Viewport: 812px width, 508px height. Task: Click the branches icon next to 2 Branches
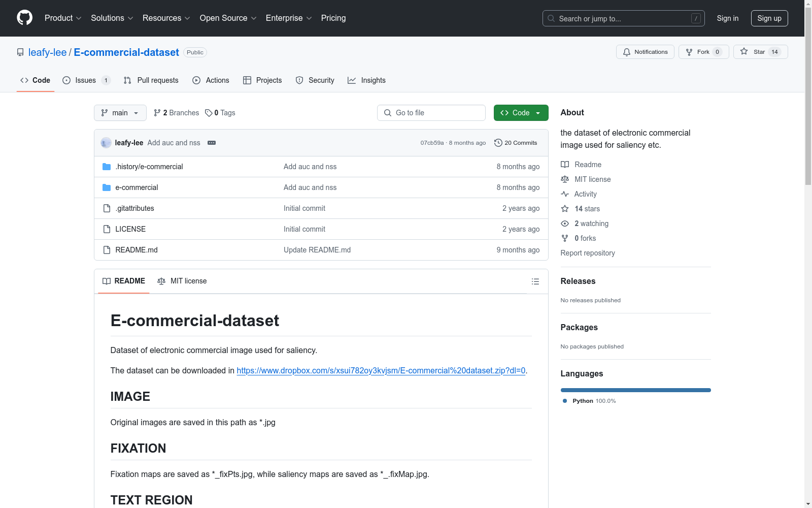point(157,113)
